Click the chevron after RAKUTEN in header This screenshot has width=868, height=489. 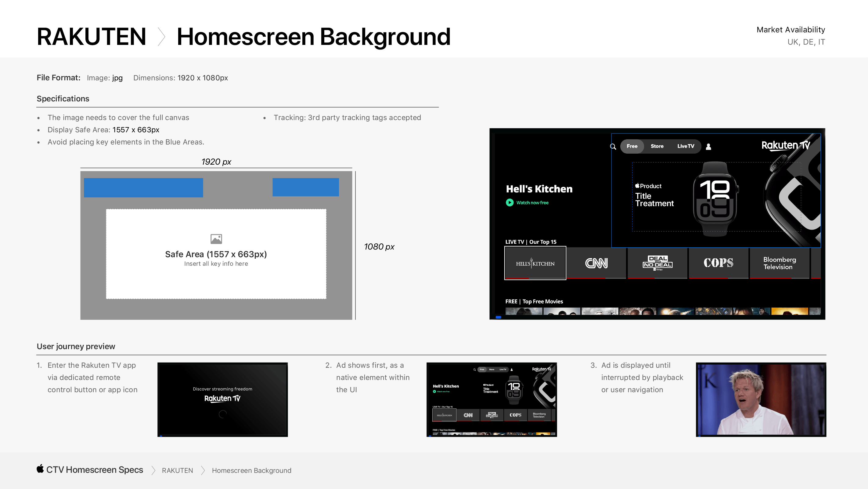(x=162, y=37)
